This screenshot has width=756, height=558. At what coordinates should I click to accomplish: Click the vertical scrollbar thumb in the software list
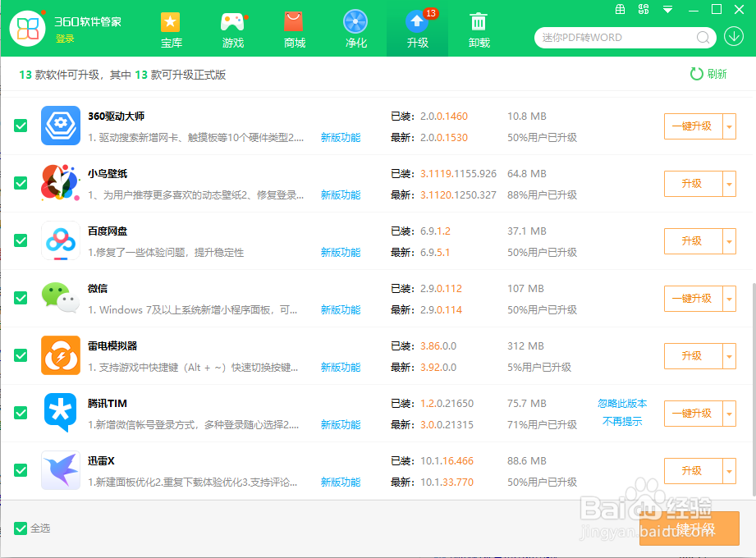754,389
